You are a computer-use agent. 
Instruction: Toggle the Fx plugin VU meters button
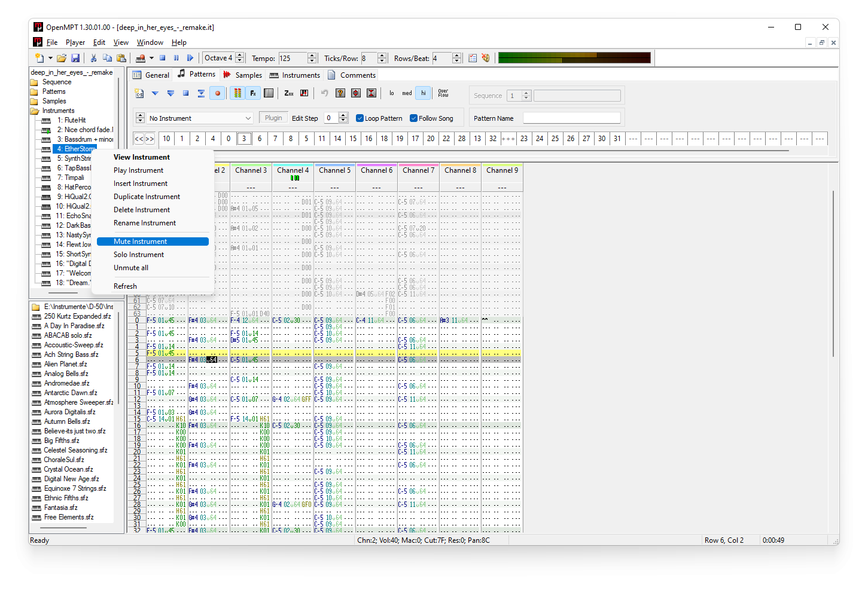[253, 93]
